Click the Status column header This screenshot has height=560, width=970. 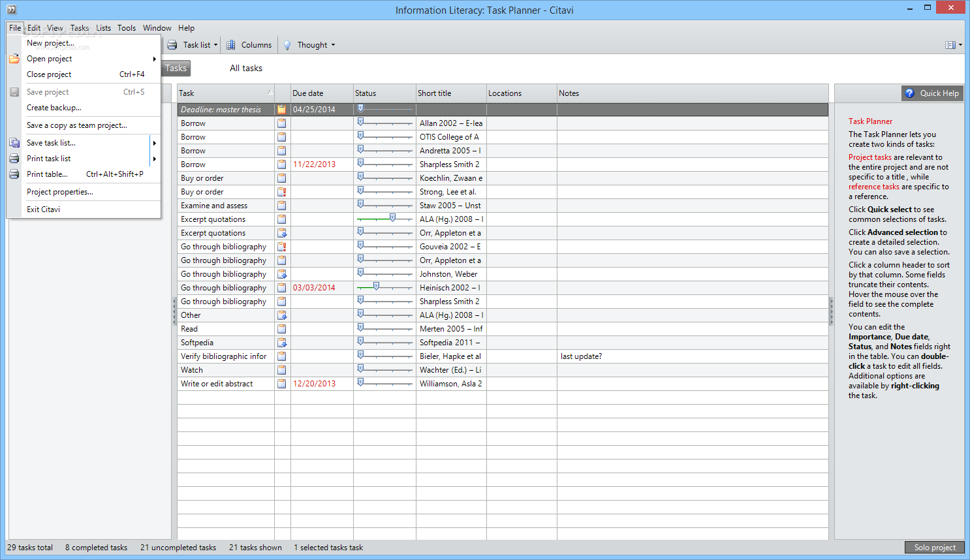tap(384, 93)
